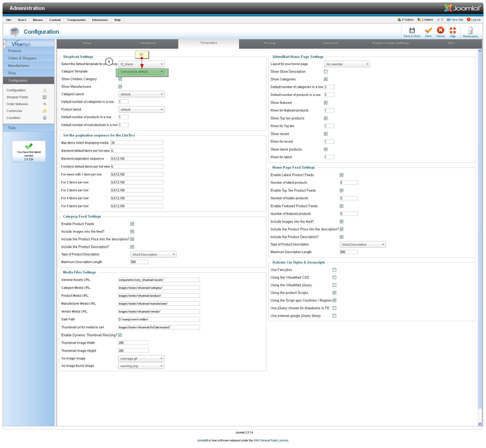Enable Using the VirtueMart CSS checkbox

(x=334, y=278)
